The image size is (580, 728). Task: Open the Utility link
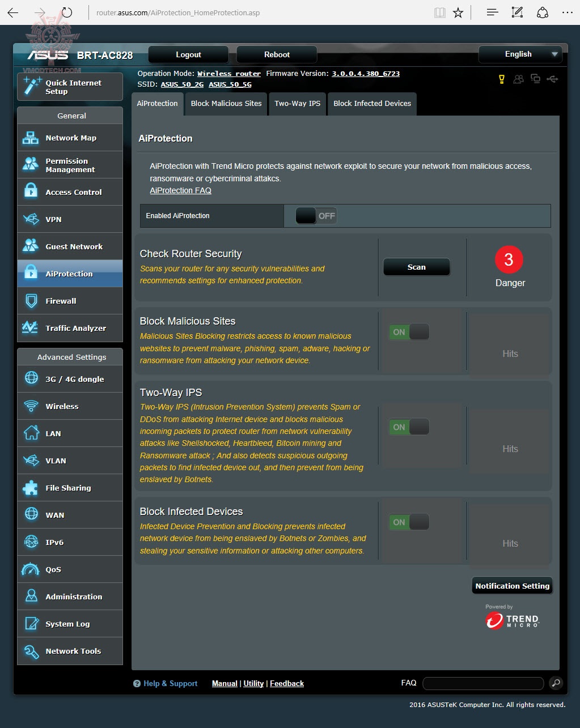(x=253, y=683)
